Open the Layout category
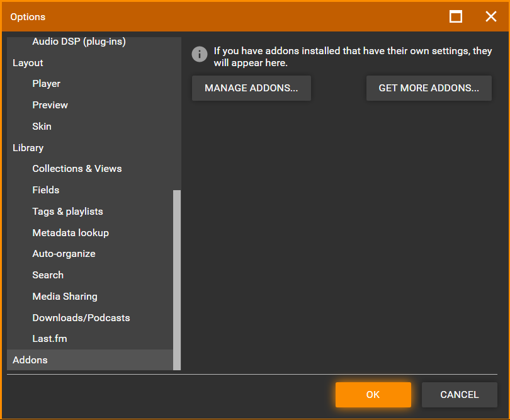510x420 pixels. coord(28,63)
